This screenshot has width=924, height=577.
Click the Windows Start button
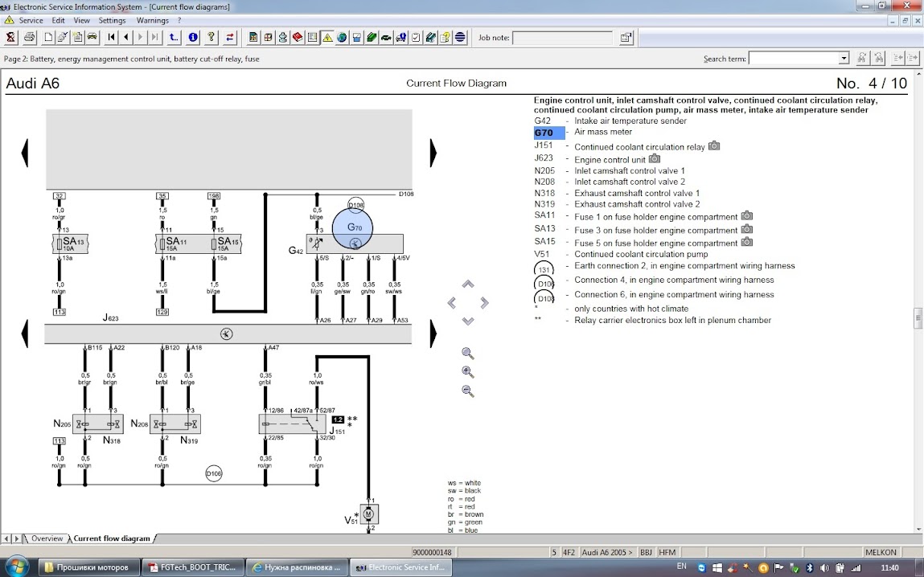coord(18,567)
